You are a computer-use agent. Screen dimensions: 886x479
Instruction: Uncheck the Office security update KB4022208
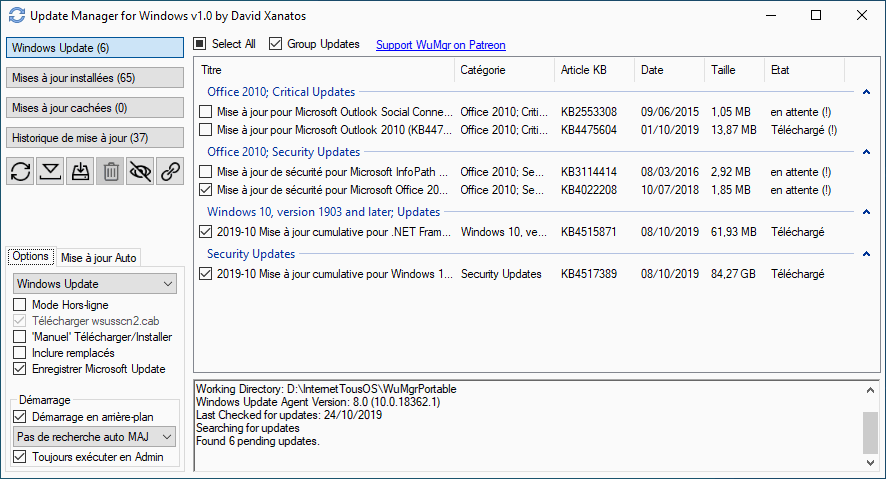click(x=206, y=190)
